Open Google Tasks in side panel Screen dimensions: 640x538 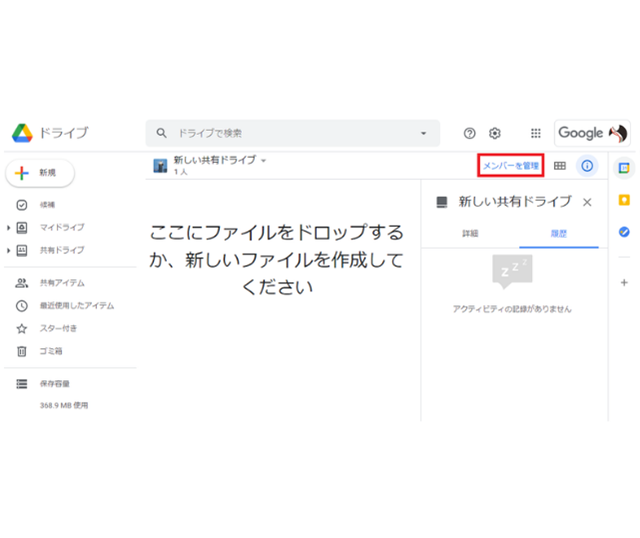click(x=624, y=232)
